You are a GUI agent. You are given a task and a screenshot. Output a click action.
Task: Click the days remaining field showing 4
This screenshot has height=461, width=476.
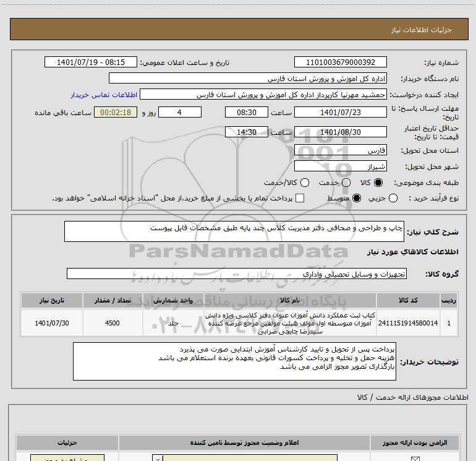click(180, 112)
